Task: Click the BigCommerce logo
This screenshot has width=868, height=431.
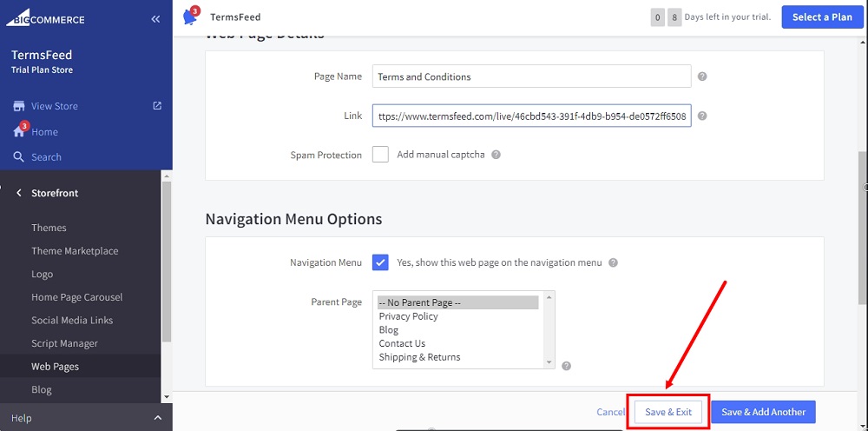Action: point(45,19)
